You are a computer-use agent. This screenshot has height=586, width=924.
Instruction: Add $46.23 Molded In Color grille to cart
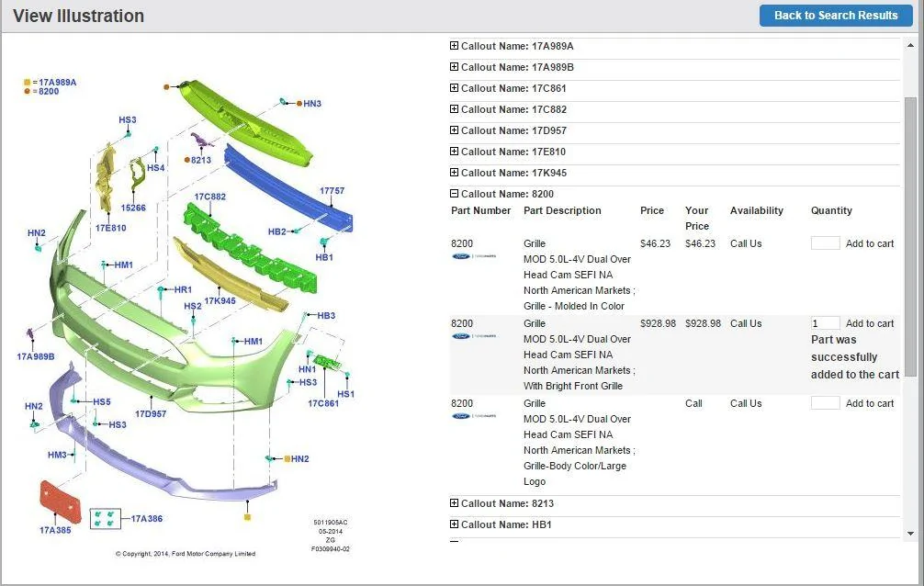(x=870, y=243)
